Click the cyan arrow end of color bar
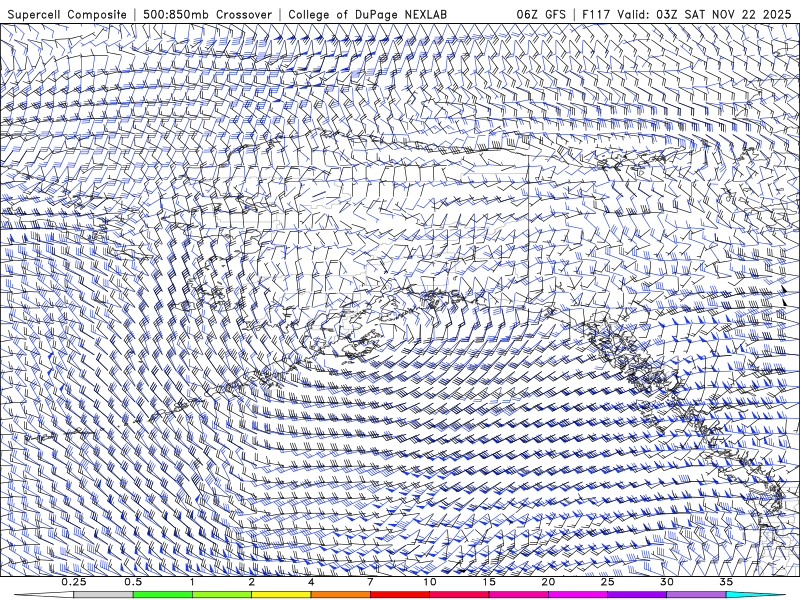800x600 pixels. coord(756,595)
